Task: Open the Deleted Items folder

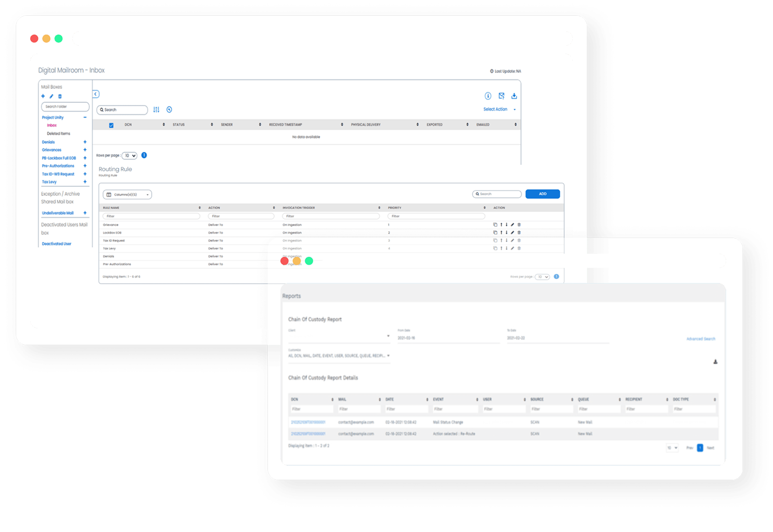Action: coord(58,133)
